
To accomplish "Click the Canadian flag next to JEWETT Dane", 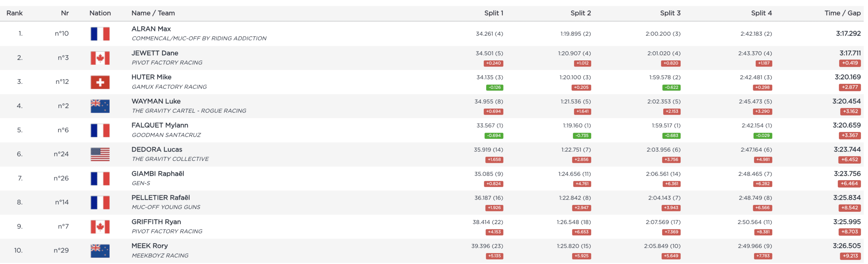I will click(x=100, y=58).
